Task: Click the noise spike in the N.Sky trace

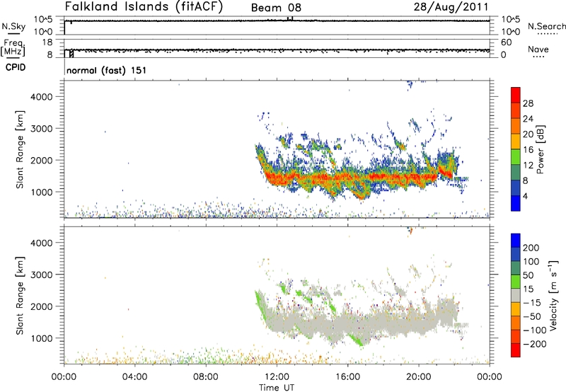Action: (x=291, y=18)
